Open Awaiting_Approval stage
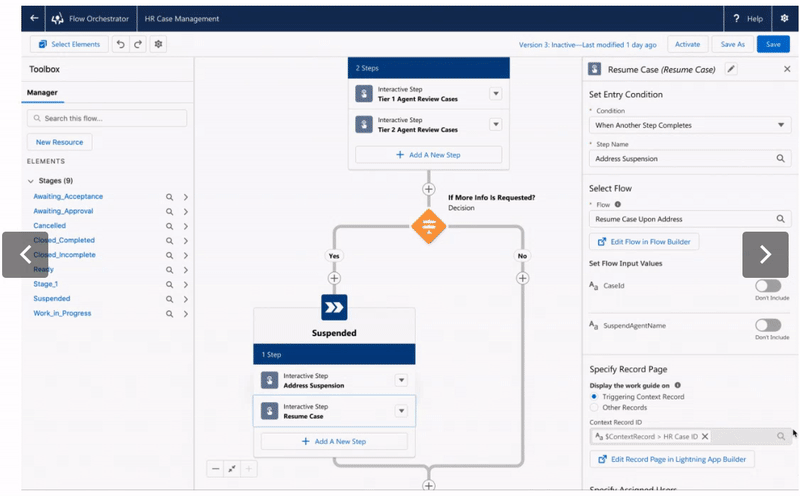 coord(63,211)
